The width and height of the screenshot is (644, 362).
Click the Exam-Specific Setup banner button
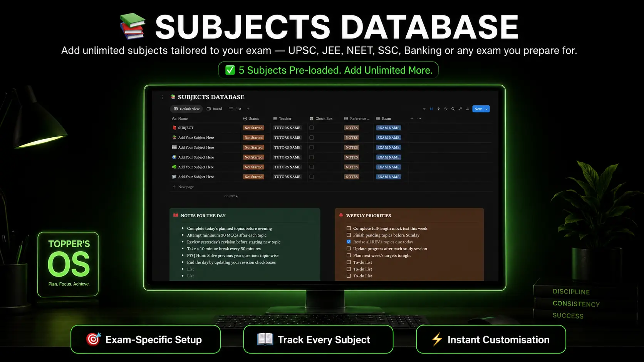click(146, 339)
